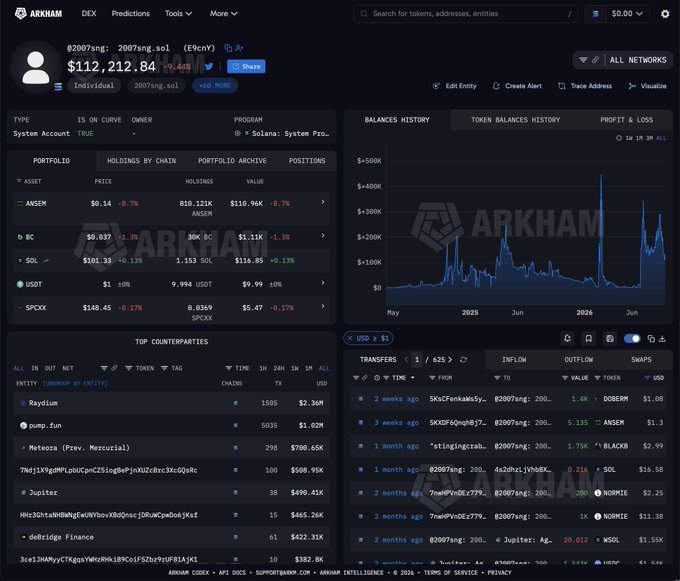This screenshot has height=581, width=680.
Task: Share this entity page
Action: tap(246, 66)
